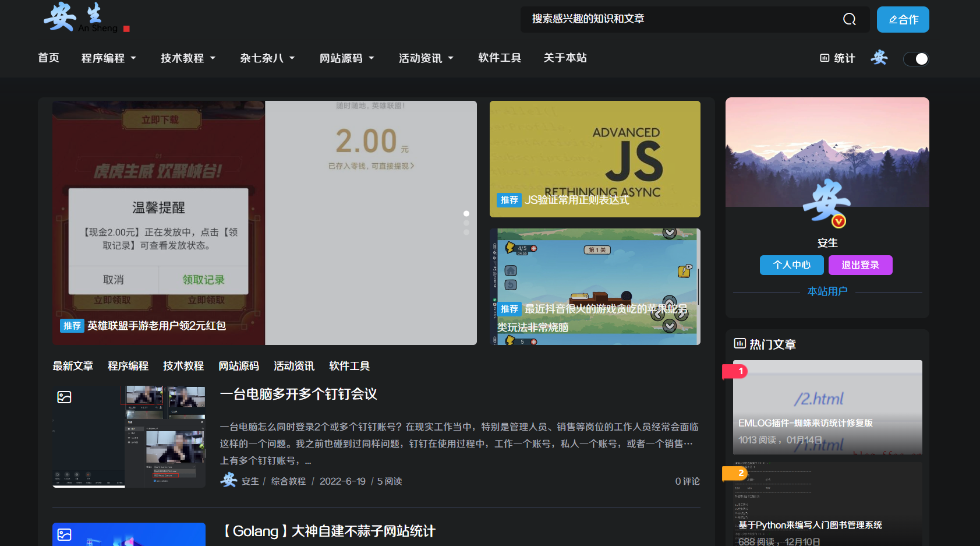Image resolution: width=980 pixels, height=546 pixels.
Task: Select the first carousel indicator dot
Action: pos(466,213)
